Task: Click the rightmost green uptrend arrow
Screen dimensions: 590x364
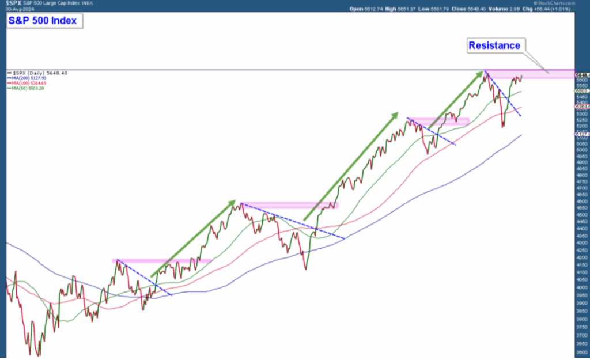Action: point(455,99)
